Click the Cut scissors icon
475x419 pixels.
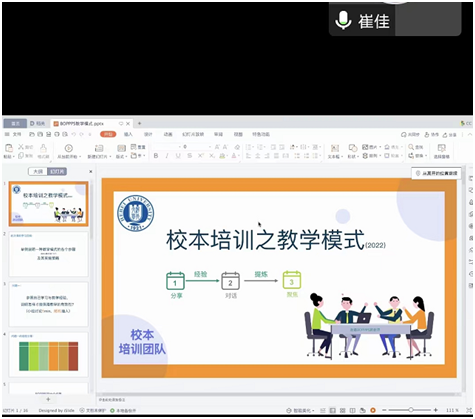21,147
